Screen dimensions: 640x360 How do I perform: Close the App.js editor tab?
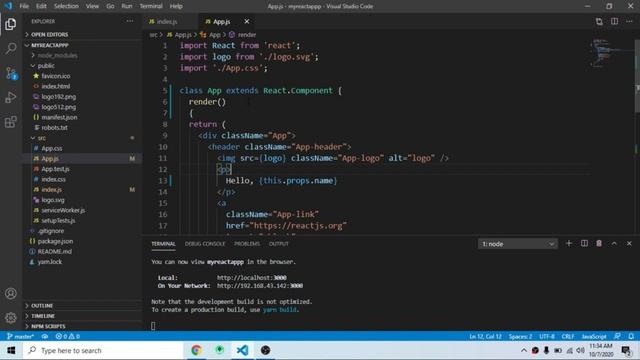[247, 21]
